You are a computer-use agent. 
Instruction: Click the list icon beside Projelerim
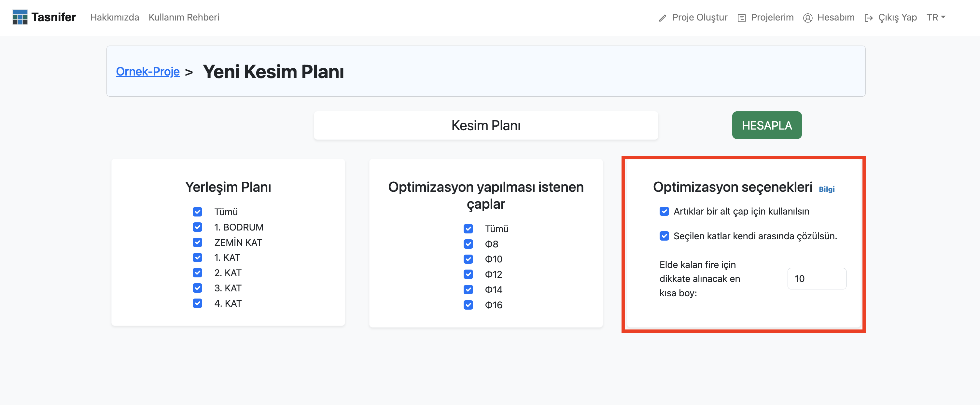741,18
